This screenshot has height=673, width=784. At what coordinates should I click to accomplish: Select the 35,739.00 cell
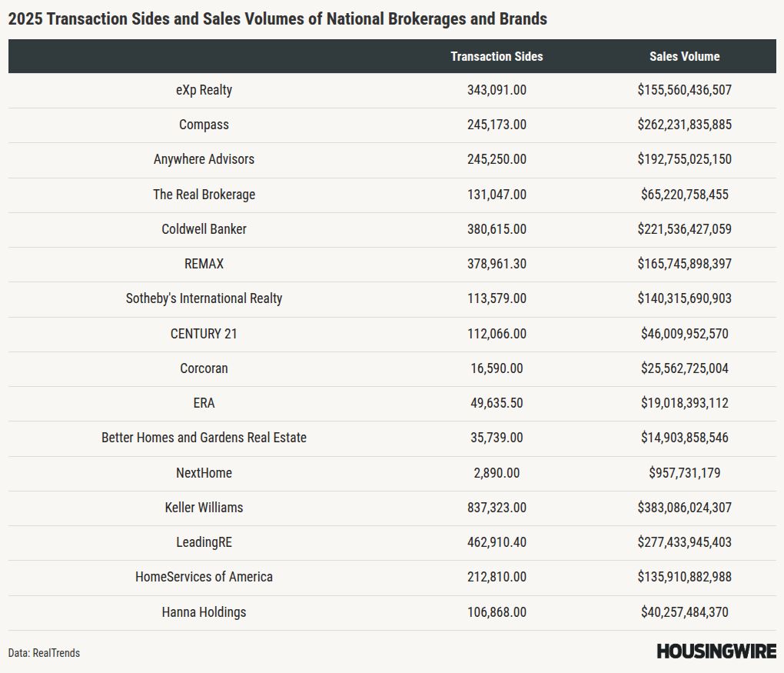(497, 438)
